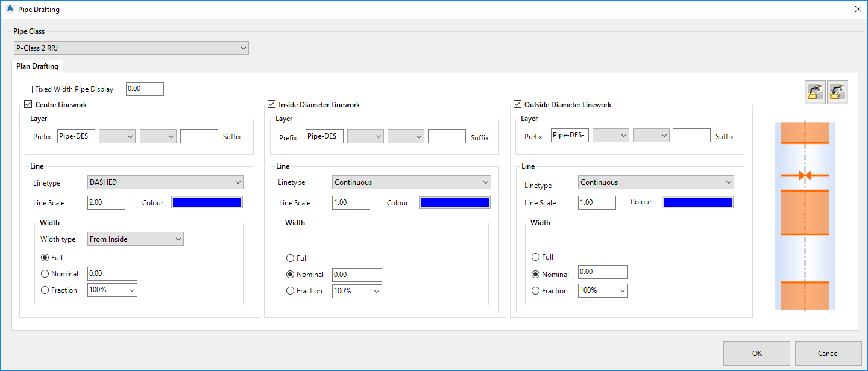Toggle the Outside Diameter Linework checkbox
Viewport: 868px width, 371px height.
[x=517, y=105]
